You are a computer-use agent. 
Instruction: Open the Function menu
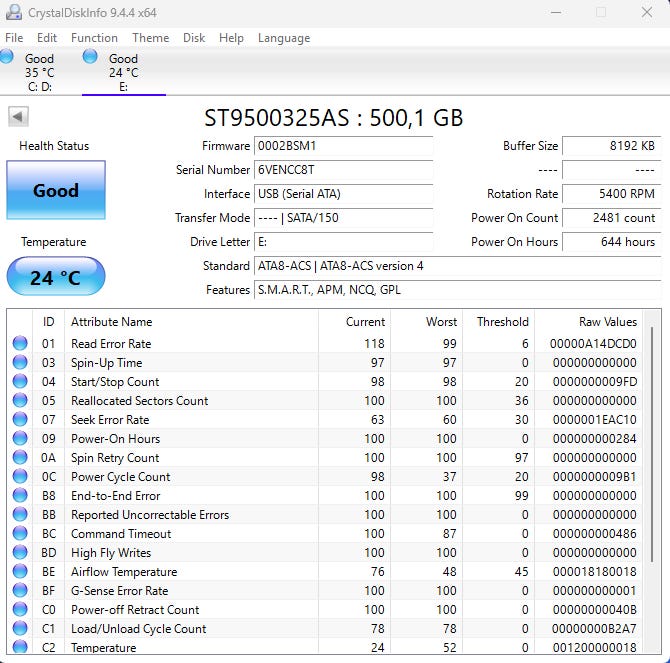[x=94, y=38]
